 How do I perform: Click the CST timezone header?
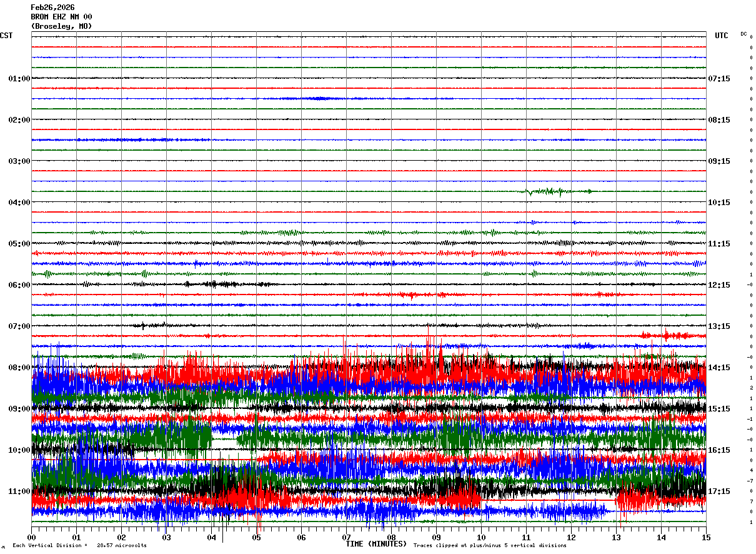(x=6, y=36)
